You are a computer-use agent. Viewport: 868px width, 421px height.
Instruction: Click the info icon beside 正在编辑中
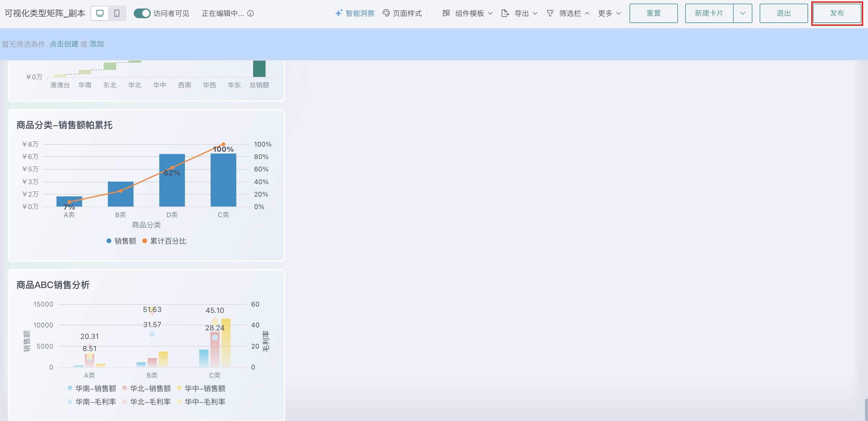(250, 13)
